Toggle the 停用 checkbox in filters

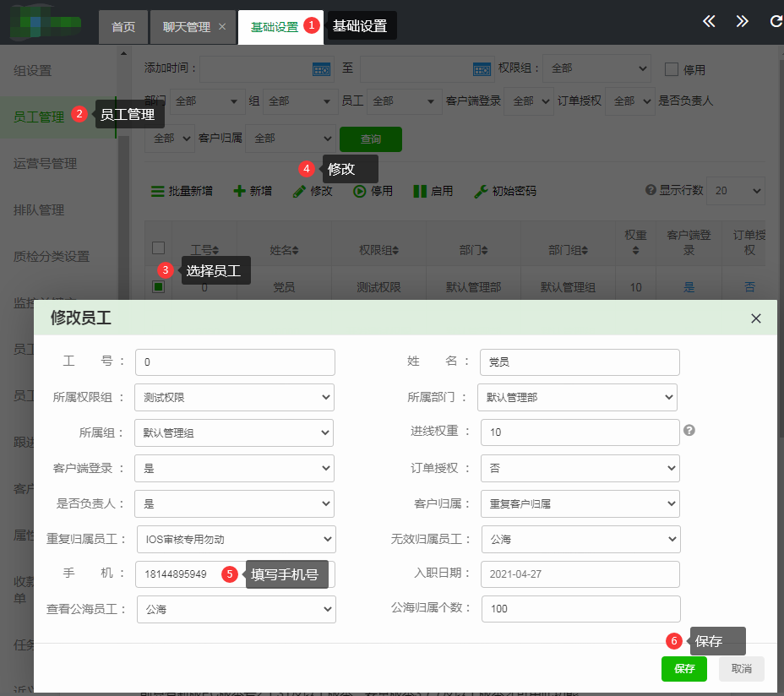(672, 69)
